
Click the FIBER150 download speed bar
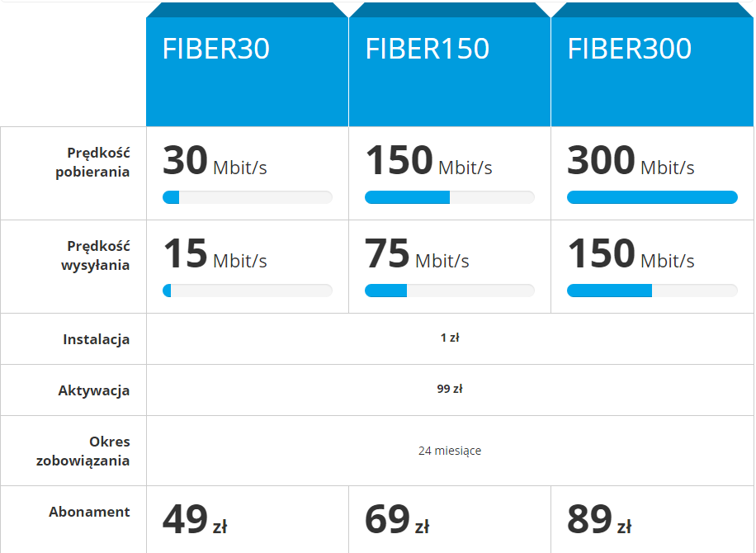tap(449, 197)
